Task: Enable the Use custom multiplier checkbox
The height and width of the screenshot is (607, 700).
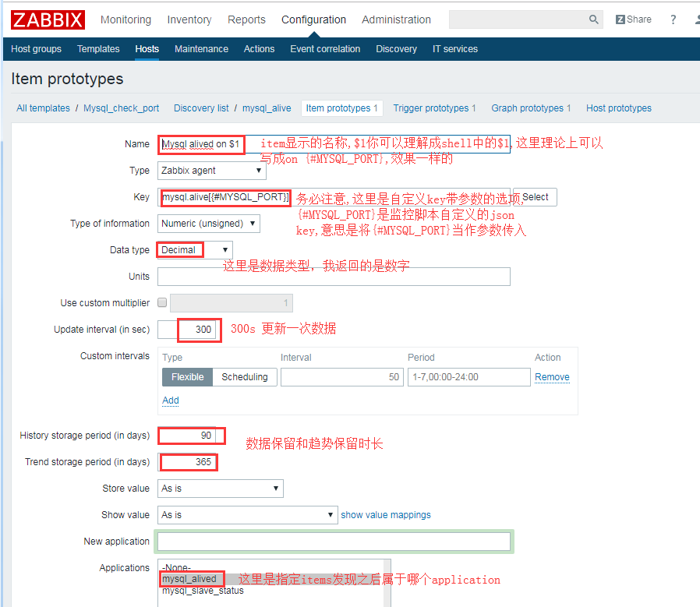Action: [x=163, y=303]
